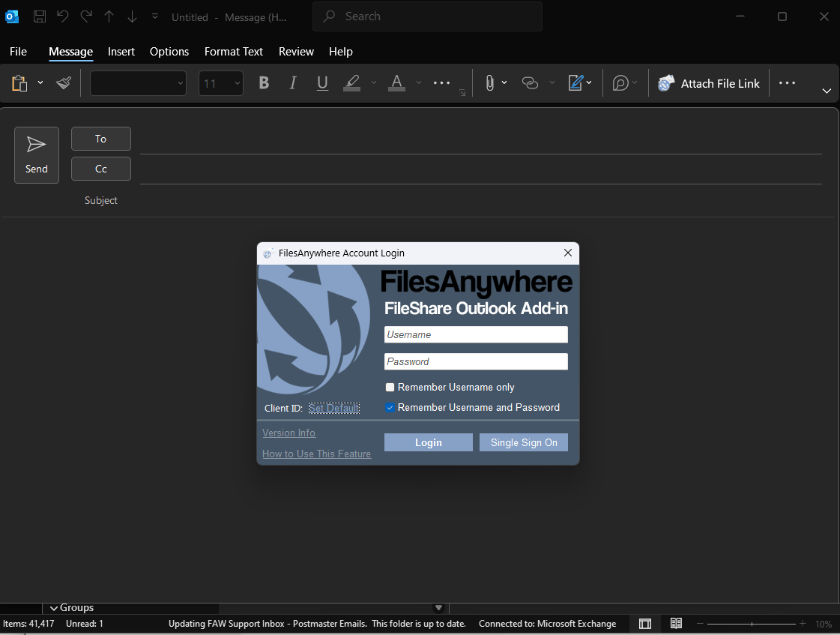840x635 pixels.
Task: Expand Signature dropdown arrow
Action: [589, 83]
